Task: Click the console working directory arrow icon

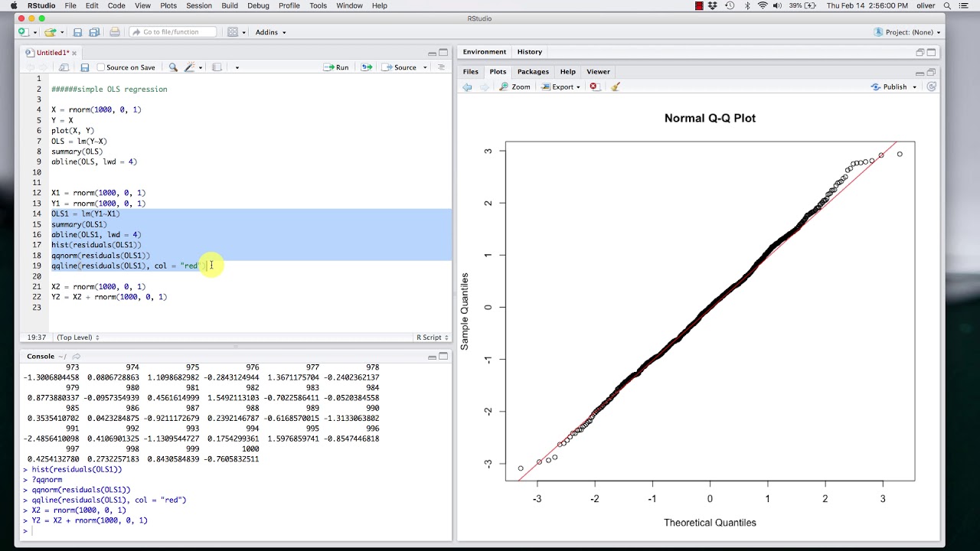Action: (77, 357)
